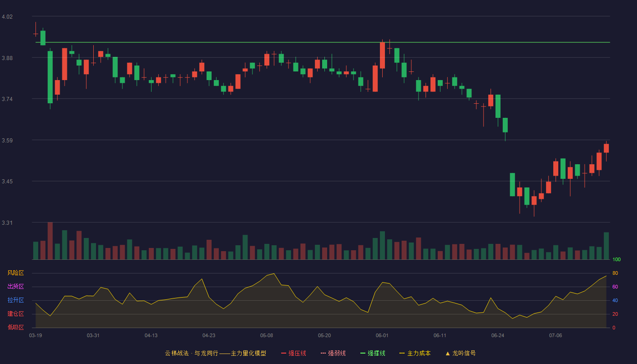Click the 20 indicator scale value
This screenshot has height=364, width=637.
615,314
